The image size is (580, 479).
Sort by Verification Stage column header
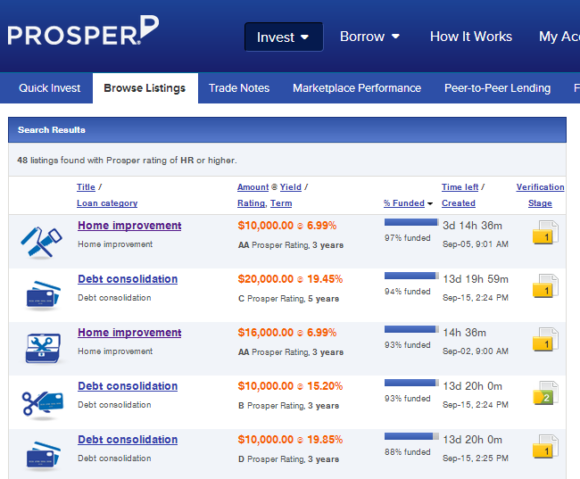[540, 195]
